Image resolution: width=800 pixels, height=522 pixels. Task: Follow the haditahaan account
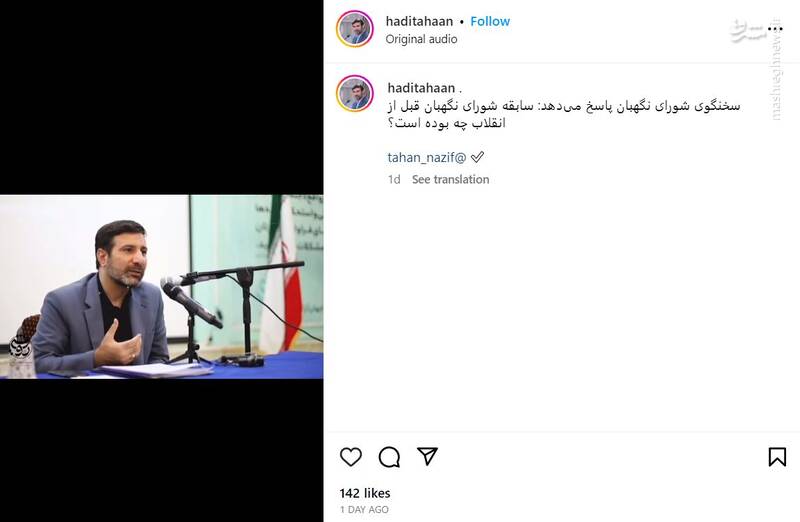[x=490, y=21]
